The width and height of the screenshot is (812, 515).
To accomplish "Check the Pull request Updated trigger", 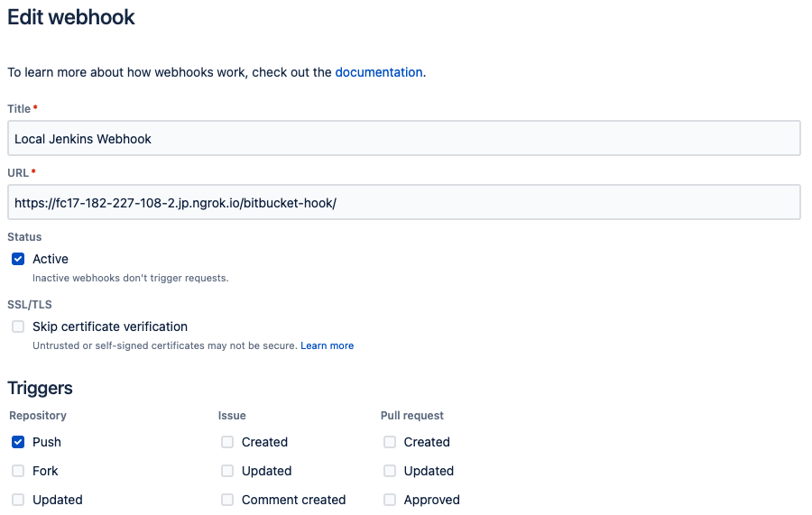I will coord(390,471).
